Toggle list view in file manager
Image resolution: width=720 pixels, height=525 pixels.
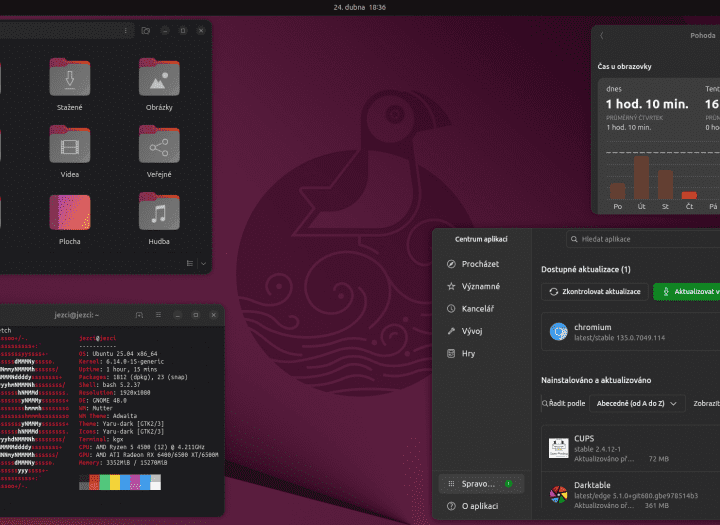(189, 263)
